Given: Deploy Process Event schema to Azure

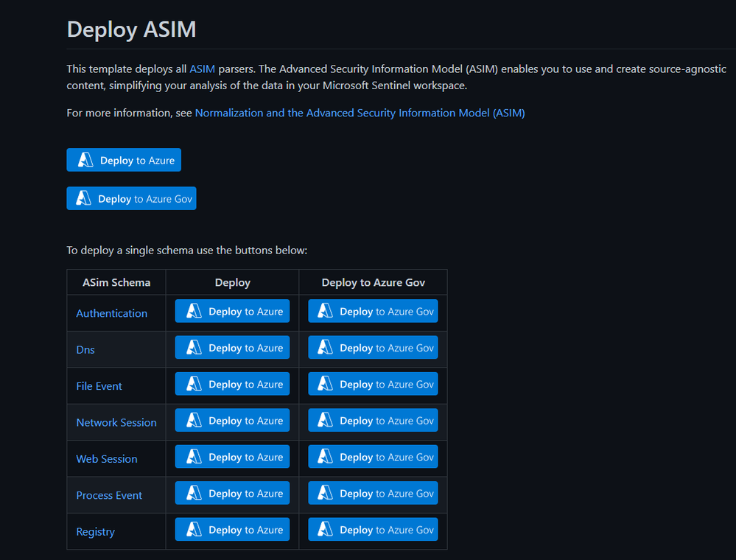Looking at the screenshot, I should coord(232,493).
